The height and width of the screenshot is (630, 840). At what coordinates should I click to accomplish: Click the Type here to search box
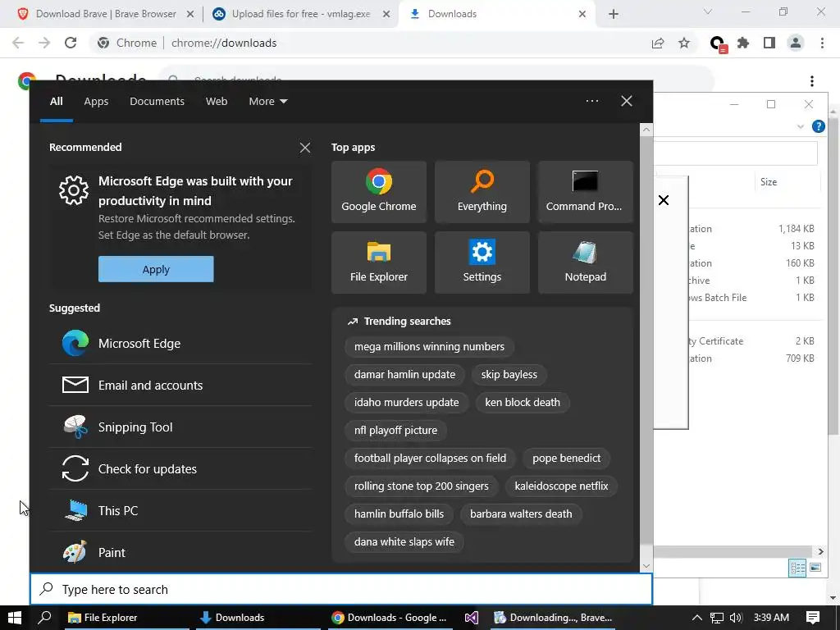pyautogui.click(x=341, y=589)
